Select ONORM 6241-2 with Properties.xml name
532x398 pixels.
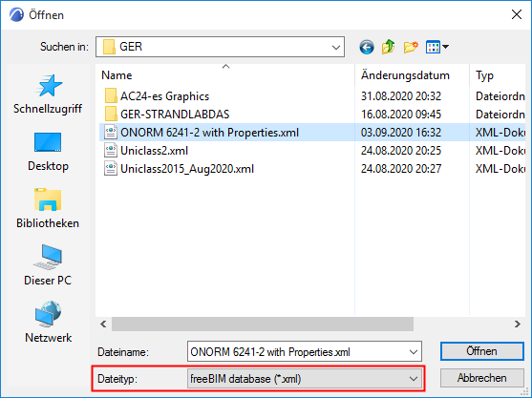[x=209, y=133]
